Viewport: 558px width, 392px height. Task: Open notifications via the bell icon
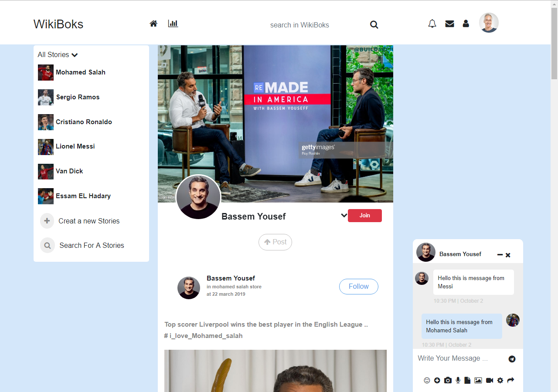432,24
